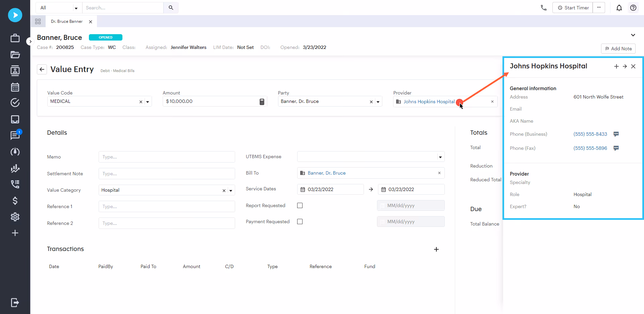The image size is (644, 314).
Task: Open the grid dashboard tab icon
Action: click(38, 21)
